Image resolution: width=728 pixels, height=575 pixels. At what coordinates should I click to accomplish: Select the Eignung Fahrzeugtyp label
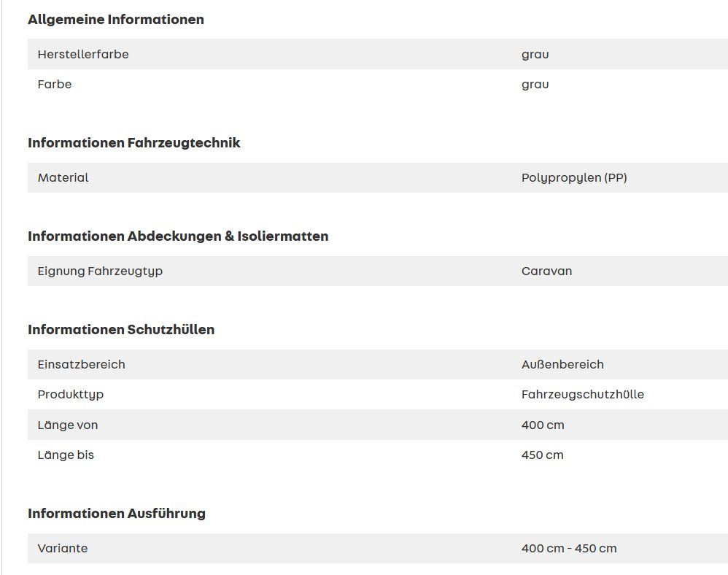[100, 271]
